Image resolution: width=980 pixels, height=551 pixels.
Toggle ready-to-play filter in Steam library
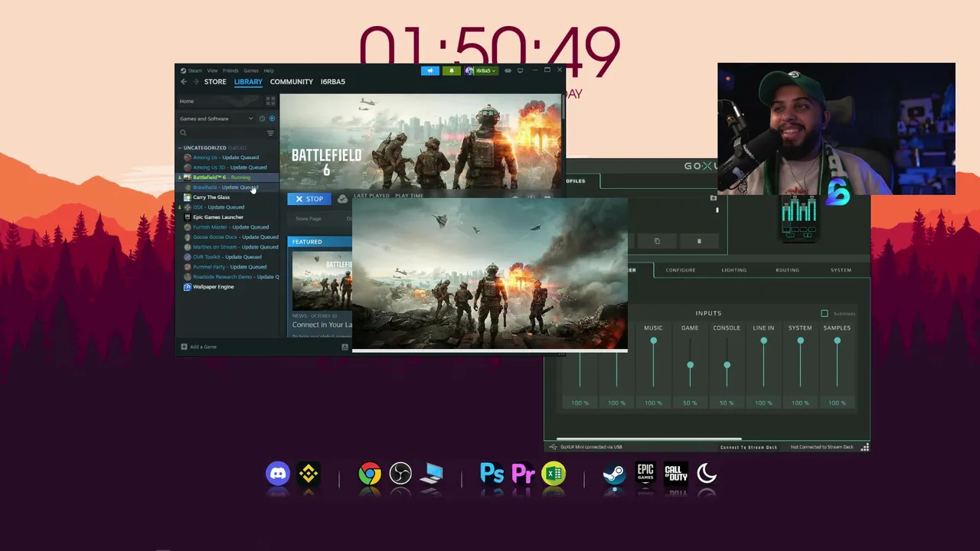272,119
